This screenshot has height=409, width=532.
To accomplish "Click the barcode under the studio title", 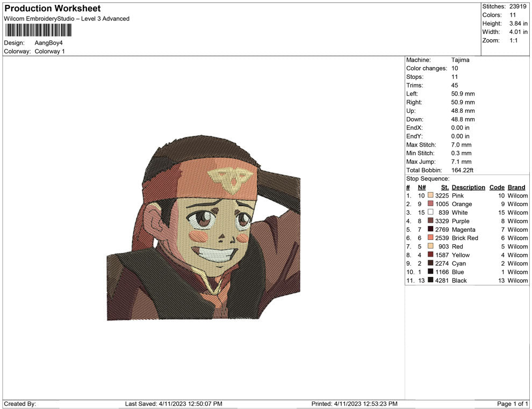I will (x=38, y=31).
